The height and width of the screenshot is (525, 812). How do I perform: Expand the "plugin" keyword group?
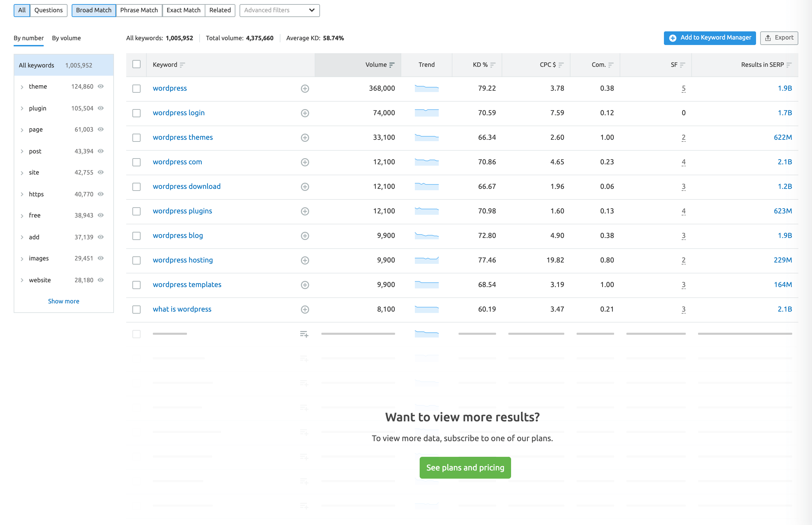coord(21,108)
